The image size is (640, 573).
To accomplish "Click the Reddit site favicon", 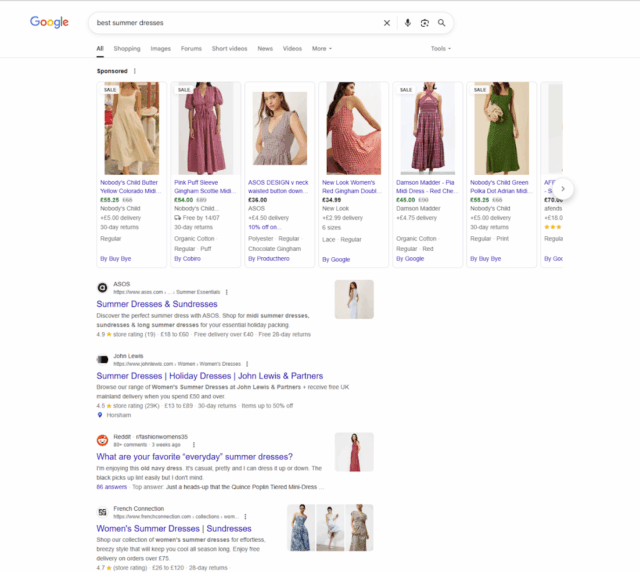I will coord(102,440).
